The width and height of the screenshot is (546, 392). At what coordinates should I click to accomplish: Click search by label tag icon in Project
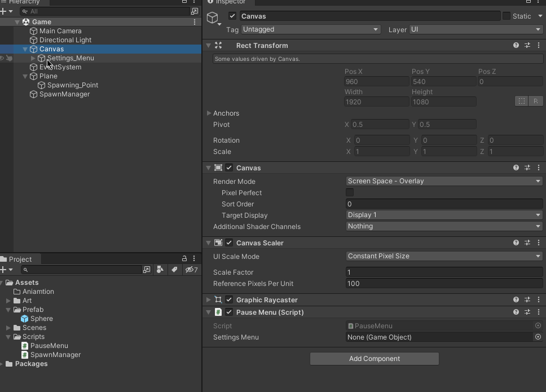174,270
